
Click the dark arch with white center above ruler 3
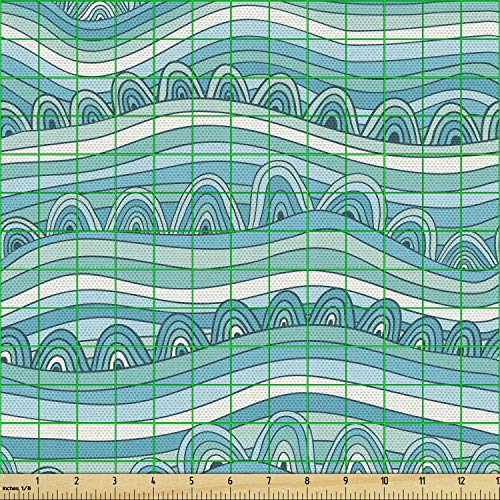(x=117, y=348)
